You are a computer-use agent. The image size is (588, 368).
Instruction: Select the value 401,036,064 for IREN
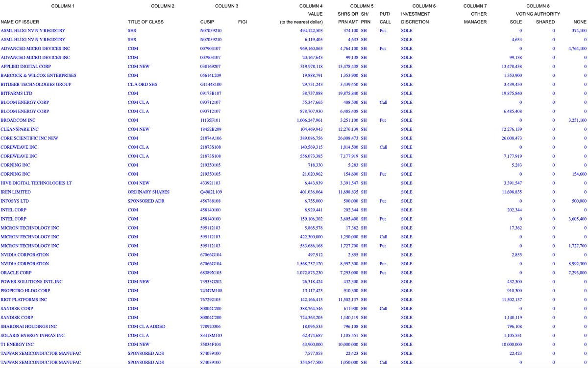click(x=311, y=192)
